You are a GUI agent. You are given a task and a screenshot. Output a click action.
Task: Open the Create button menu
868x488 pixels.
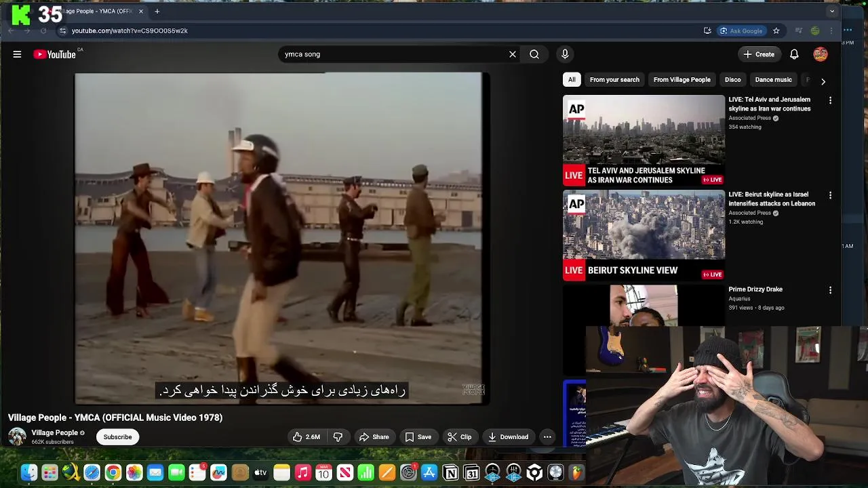759,54
